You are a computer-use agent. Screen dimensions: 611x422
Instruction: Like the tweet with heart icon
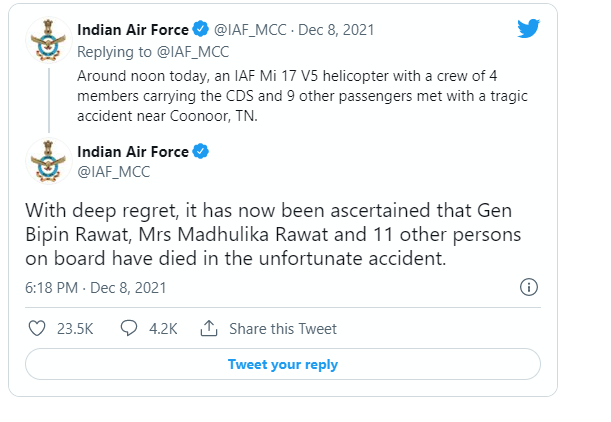coord(37,328)
